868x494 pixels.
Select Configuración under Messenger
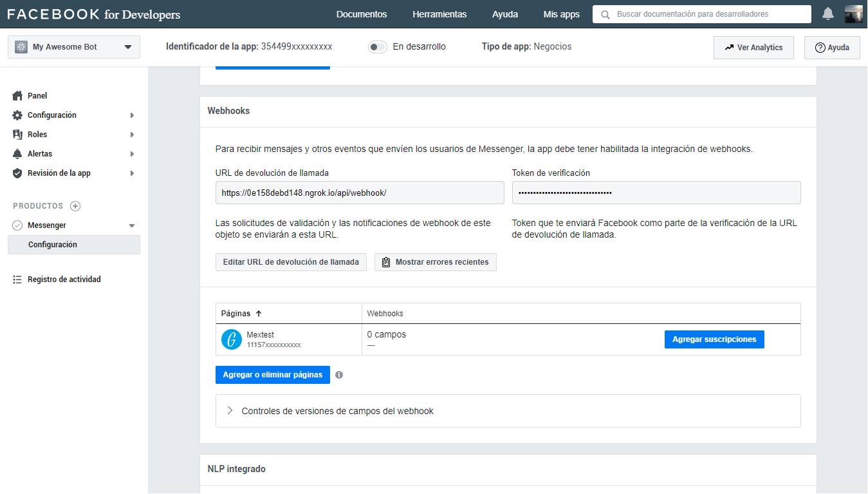coord(74,245)
